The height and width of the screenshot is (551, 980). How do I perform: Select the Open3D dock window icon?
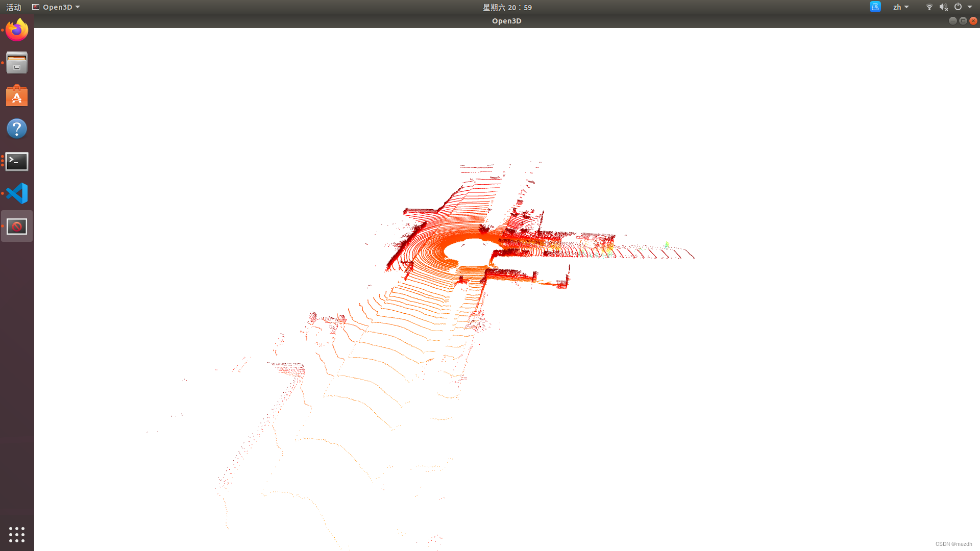pyautogui.click(x=17, y=226)
